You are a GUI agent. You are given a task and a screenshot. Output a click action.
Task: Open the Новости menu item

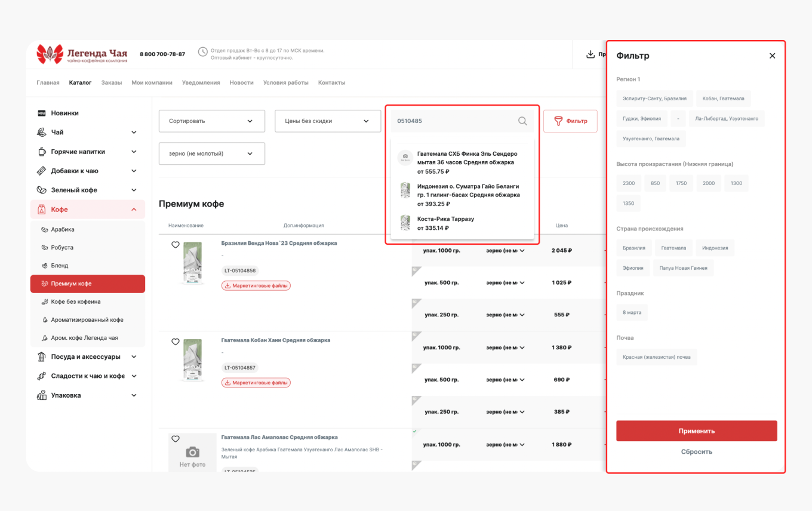pyautogui.click(x=241, y=82)
